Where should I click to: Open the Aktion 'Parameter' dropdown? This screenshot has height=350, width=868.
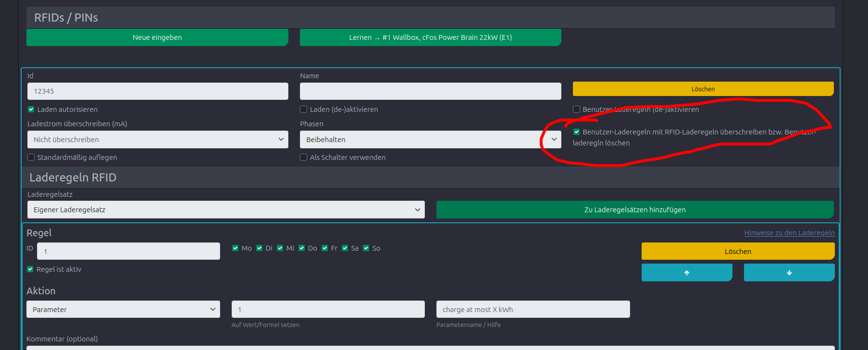pyautogui.click(x=123, y=310)
